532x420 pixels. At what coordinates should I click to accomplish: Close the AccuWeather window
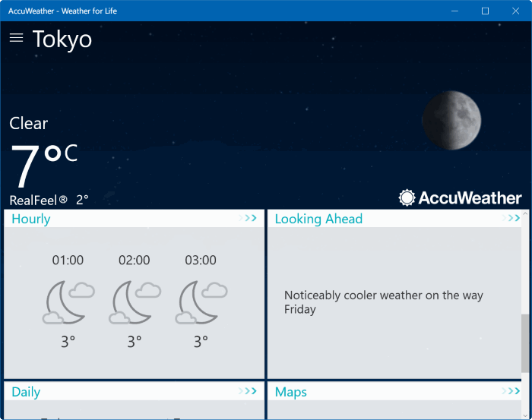coord(515,11)
